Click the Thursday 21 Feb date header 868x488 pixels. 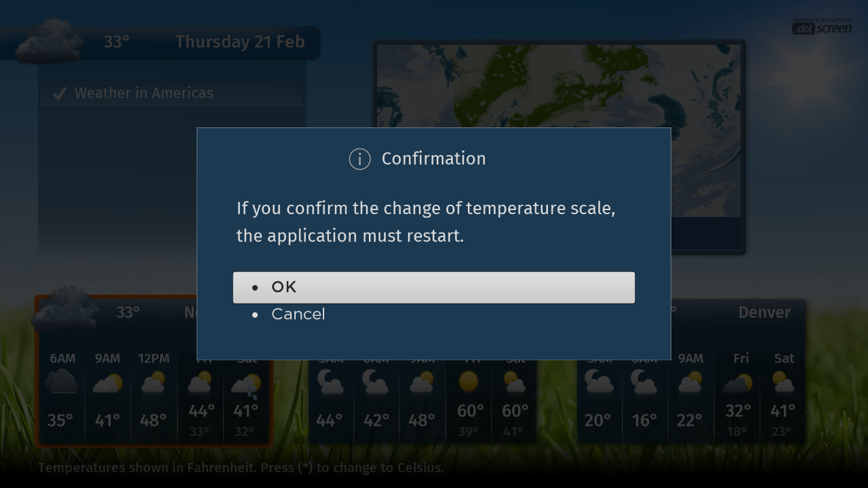[x=239, y=42]
